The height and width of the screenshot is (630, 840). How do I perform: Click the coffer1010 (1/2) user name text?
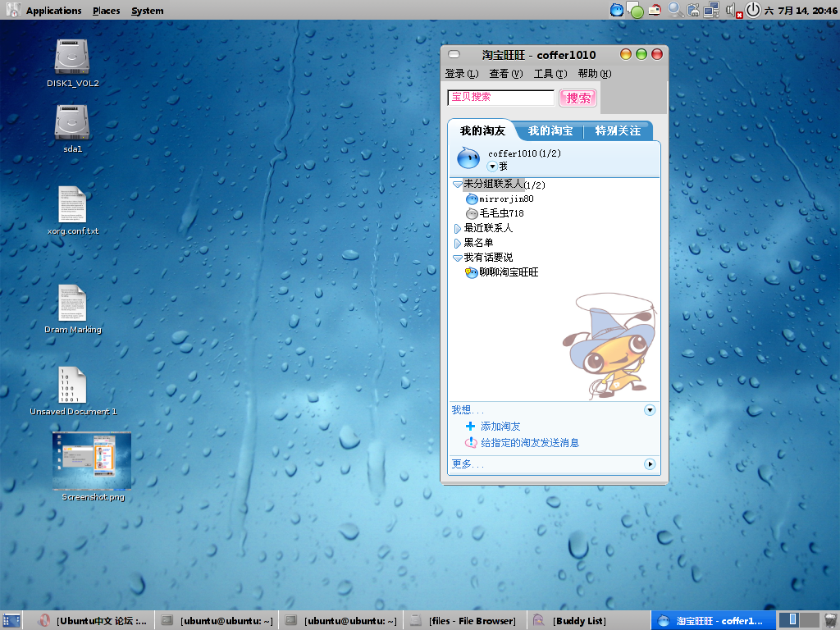click(524, 153)
